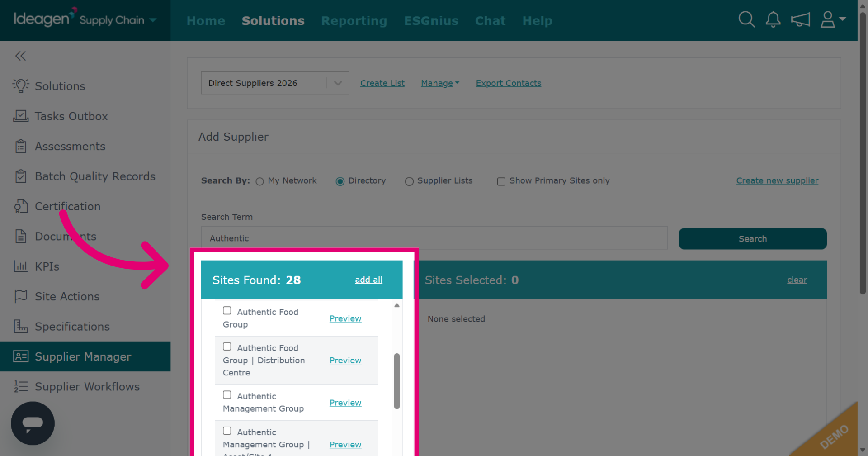Click the Ideagen Supply Chain logo

point(78,18)
